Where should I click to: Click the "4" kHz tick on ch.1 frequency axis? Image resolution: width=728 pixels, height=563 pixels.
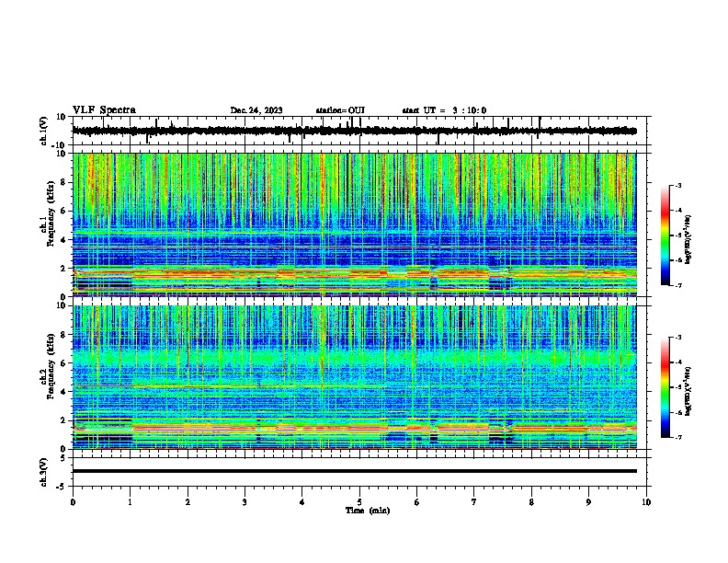tap(64, 240)
